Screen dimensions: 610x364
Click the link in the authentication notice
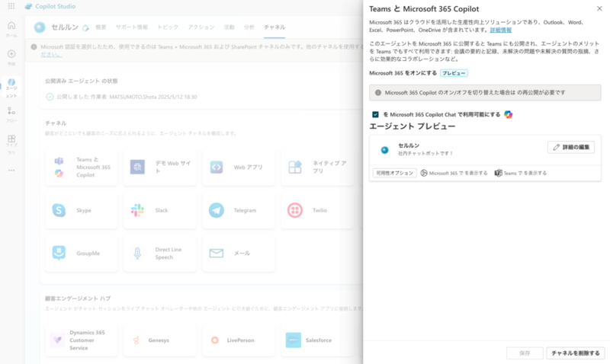(x=51, y=55)
